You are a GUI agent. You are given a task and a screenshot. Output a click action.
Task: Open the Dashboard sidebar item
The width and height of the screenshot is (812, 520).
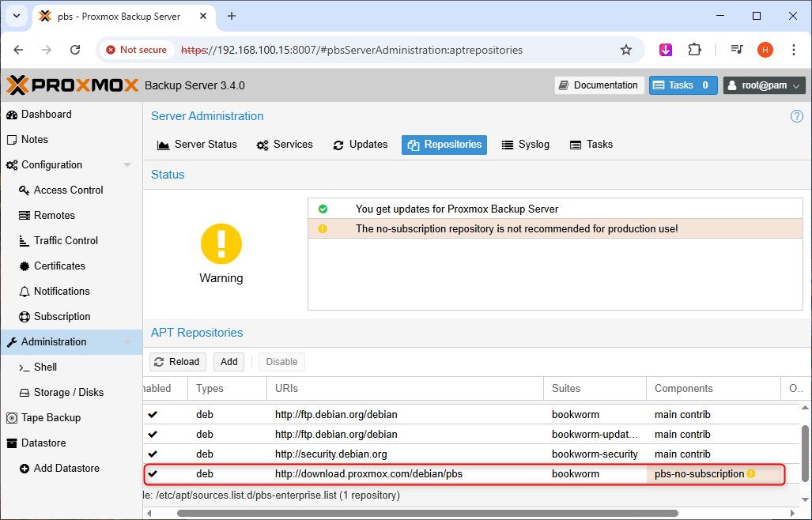(46, 115)
